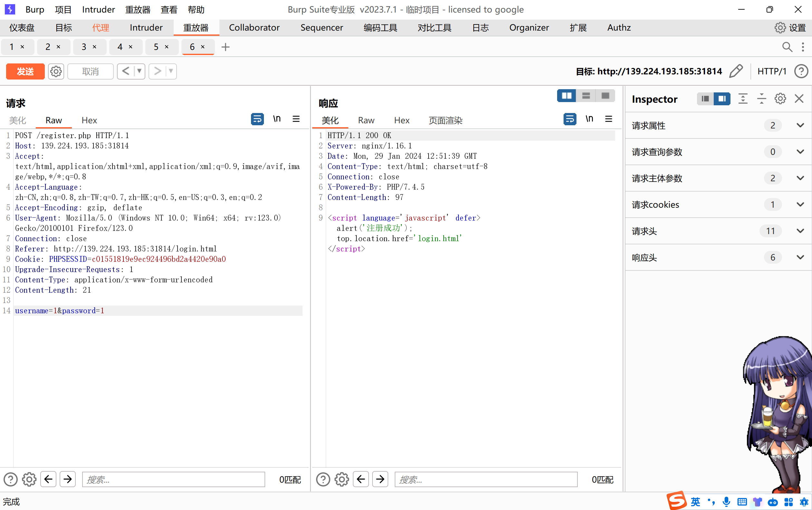The height and width of the screenshot is (510, 812).
Task: Click request search help question icon
Action: point(10,479)
